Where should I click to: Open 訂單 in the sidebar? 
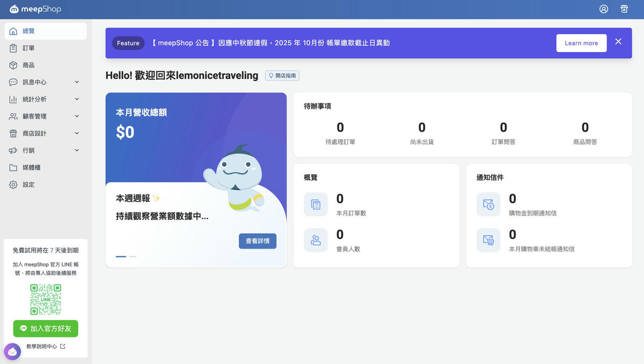tap(29, 48)
